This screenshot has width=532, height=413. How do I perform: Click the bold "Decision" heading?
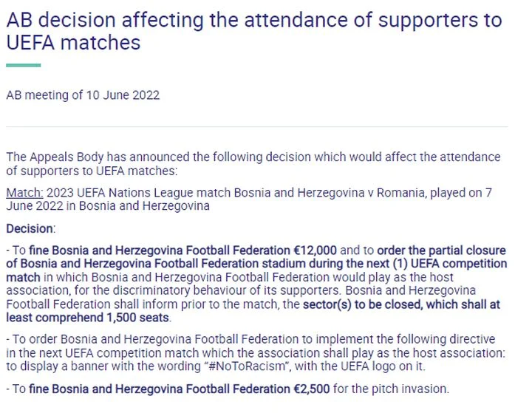30,230
